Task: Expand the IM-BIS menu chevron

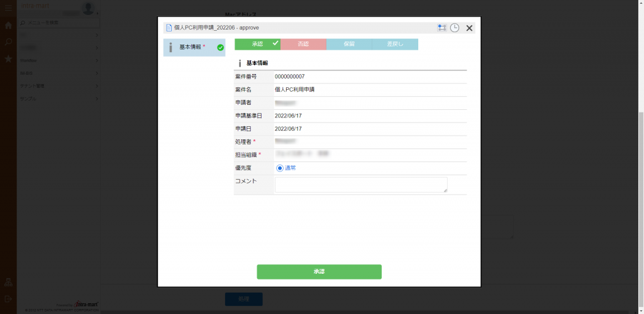Action: (x=96, y=73)
